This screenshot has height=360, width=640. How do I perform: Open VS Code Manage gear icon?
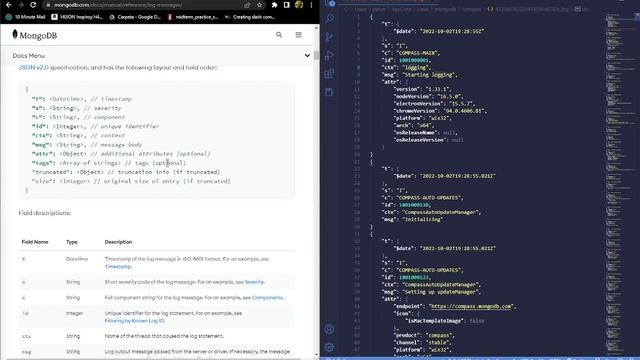(329, 347)
